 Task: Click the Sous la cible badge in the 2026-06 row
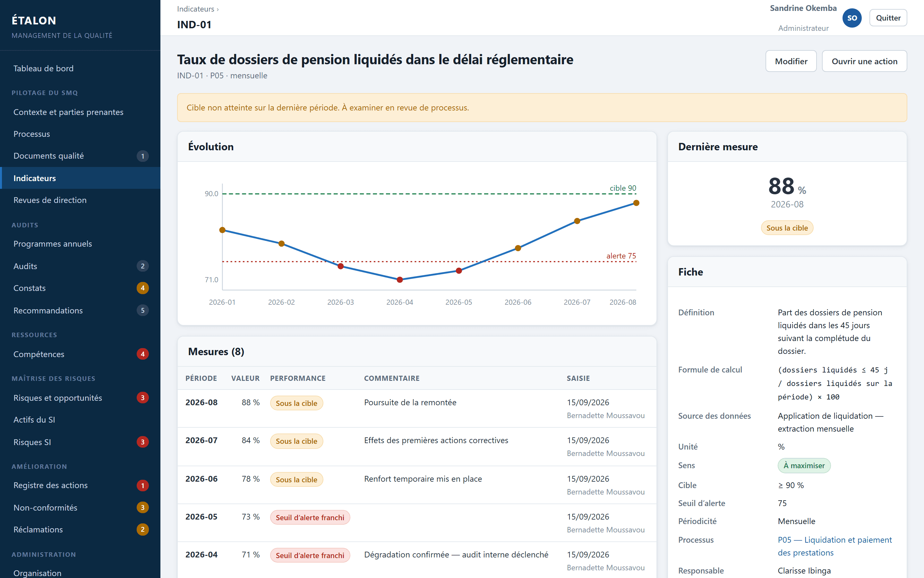pyautogui.click(x=296, y=479)
